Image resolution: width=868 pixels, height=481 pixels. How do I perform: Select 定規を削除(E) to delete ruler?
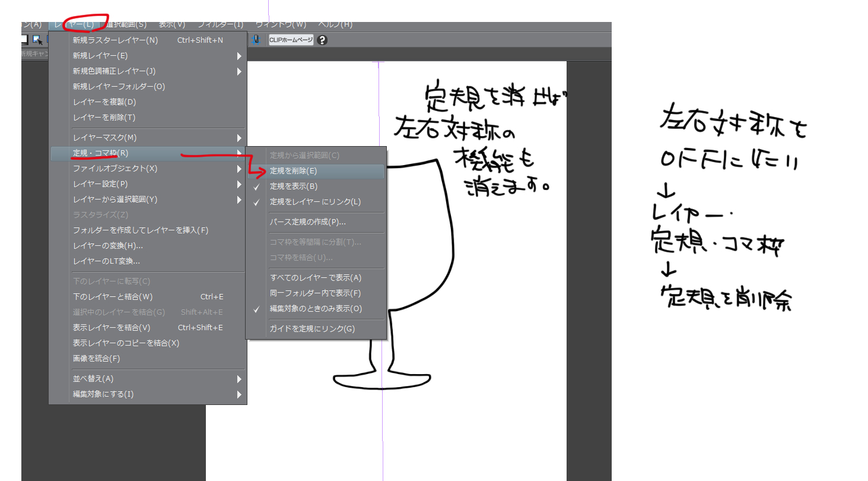293,171
